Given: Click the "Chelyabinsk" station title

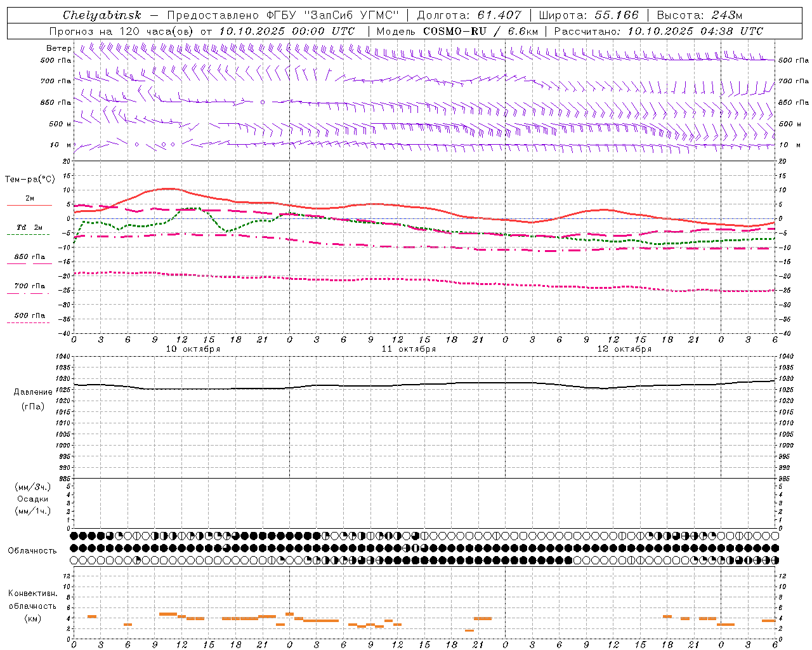Looking at the screenshot, I should pos(101,15).
